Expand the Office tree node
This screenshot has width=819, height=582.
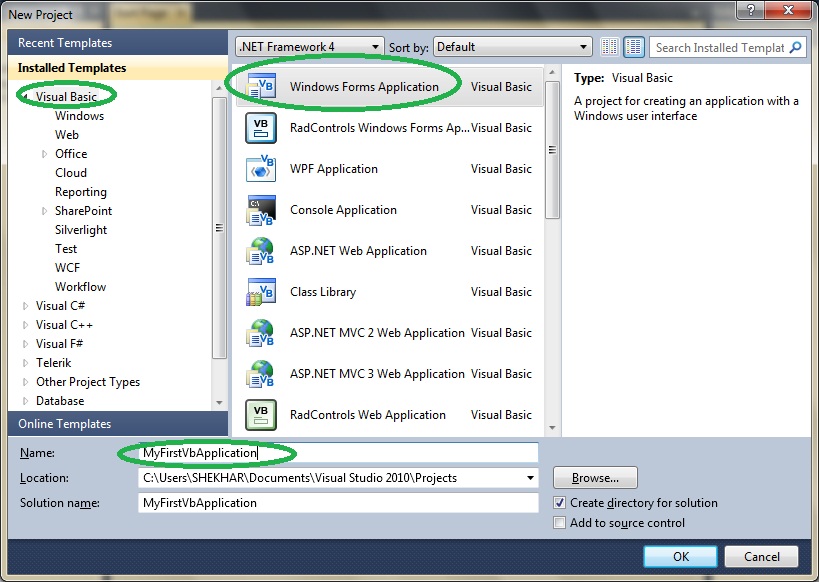pyautogui.click(x=44, y=154)
